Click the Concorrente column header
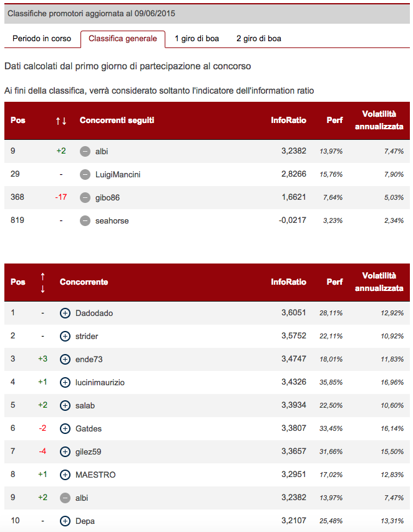Image resolution: width=413 pixels, height=532 pixels. [84, 282]
